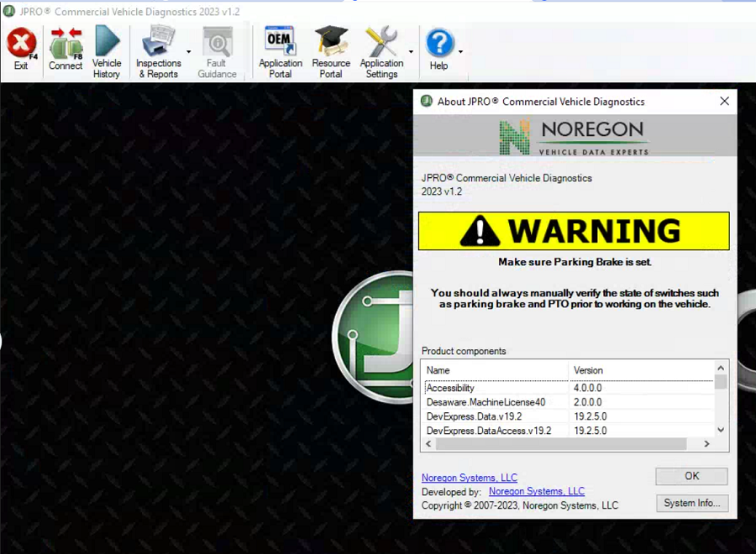Click the Exit toolbar icon
The width and height of the screenshot is (756, 554).
click(x=21, y=50)
